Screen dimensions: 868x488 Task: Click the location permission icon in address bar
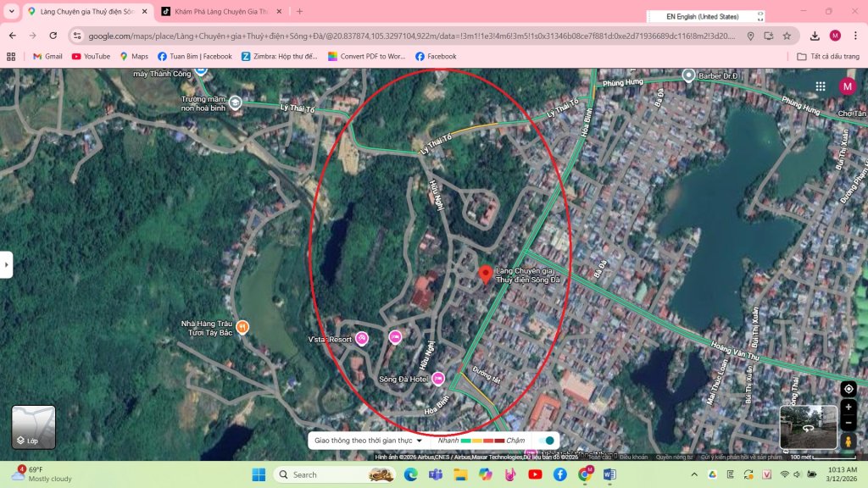click(x=751, y=36)
